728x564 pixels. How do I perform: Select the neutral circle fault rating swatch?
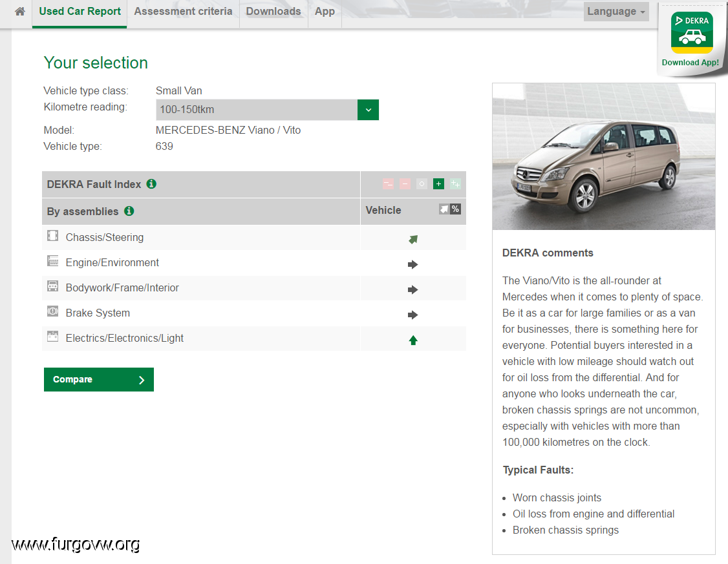(x=422, y=184)
